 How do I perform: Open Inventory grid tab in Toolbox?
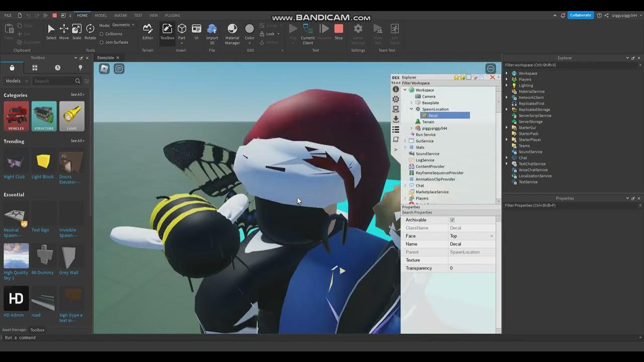pos(35,67)
